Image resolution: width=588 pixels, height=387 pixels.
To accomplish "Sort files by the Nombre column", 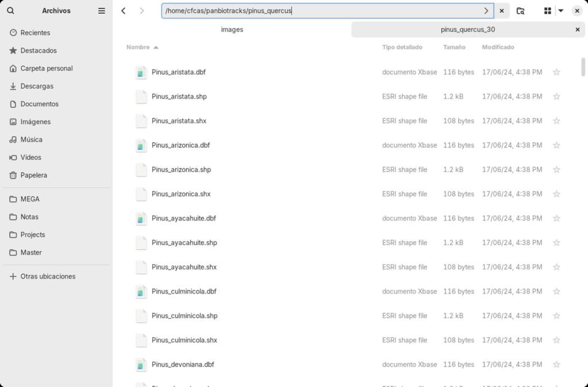I will click(138, 47).
